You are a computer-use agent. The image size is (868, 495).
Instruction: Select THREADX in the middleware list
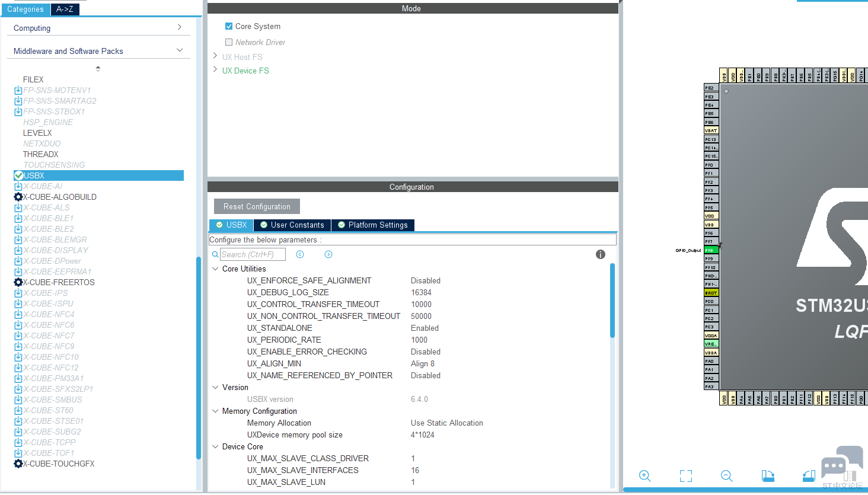tap(40, 154)
